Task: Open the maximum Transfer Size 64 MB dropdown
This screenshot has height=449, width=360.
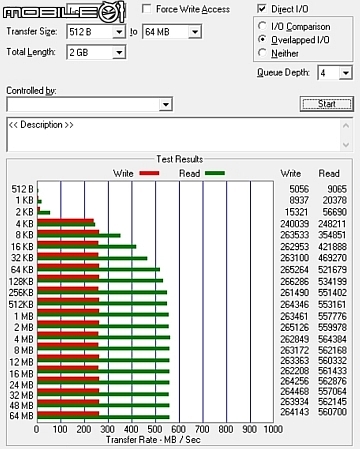Action: 195,32
